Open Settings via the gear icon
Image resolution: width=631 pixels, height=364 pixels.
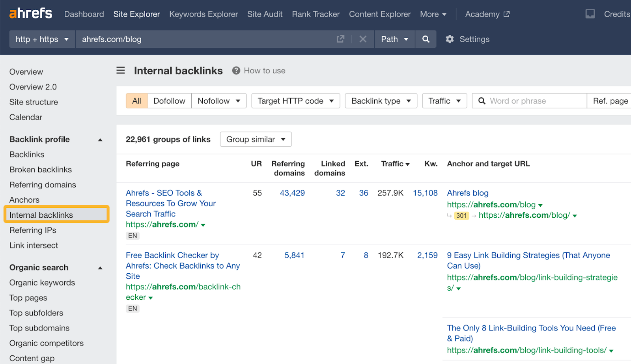pyautogui.click(x=449, y=39)
